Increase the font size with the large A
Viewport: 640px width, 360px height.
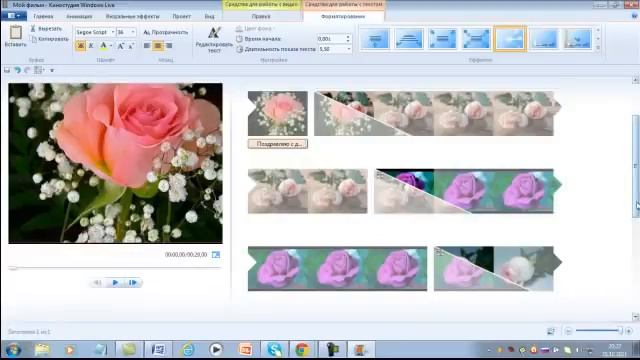coord(121,46)
